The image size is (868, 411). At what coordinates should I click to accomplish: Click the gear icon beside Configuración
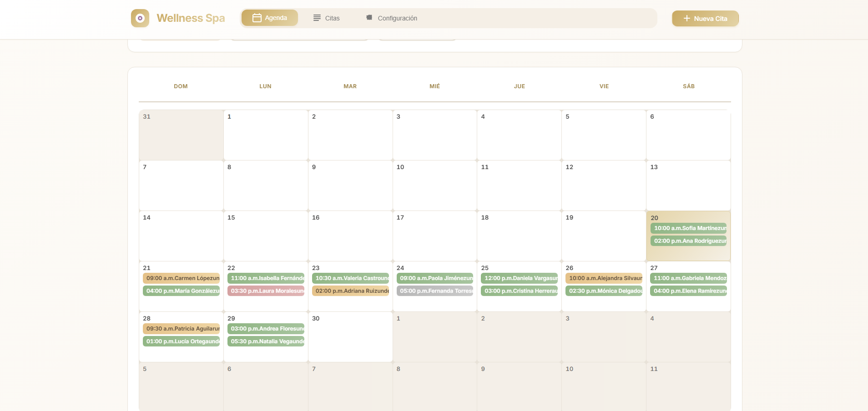tap(369, 18)
